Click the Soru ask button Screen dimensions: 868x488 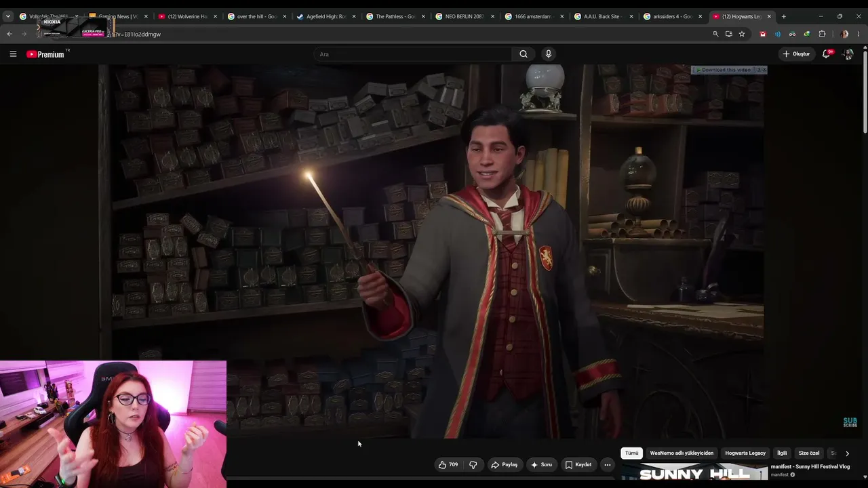[x=541, y=464]
